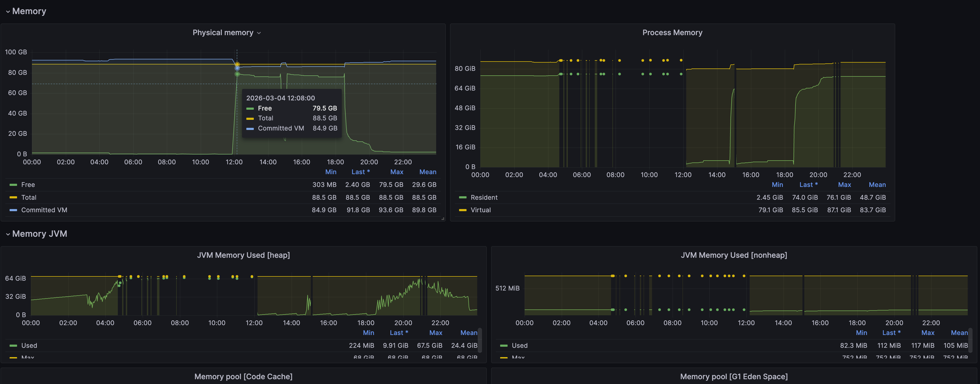This screenshot has height=384, width=980.
Task: Click the green Free legend color swatch
Action: tap(13, 185)
